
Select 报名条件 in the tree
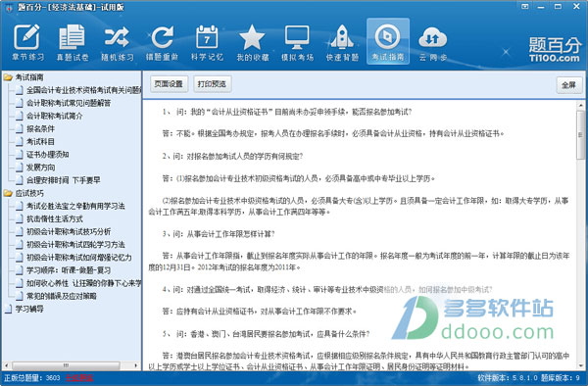click(40, 129)
